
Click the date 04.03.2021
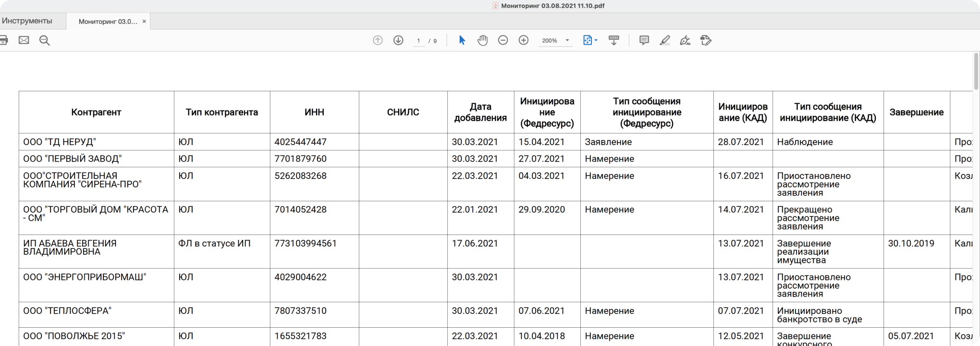(541, 176)
